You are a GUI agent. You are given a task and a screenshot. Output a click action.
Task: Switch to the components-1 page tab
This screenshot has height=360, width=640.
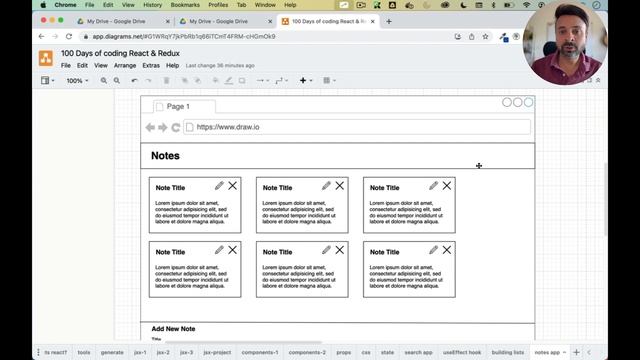click(260, 352)
